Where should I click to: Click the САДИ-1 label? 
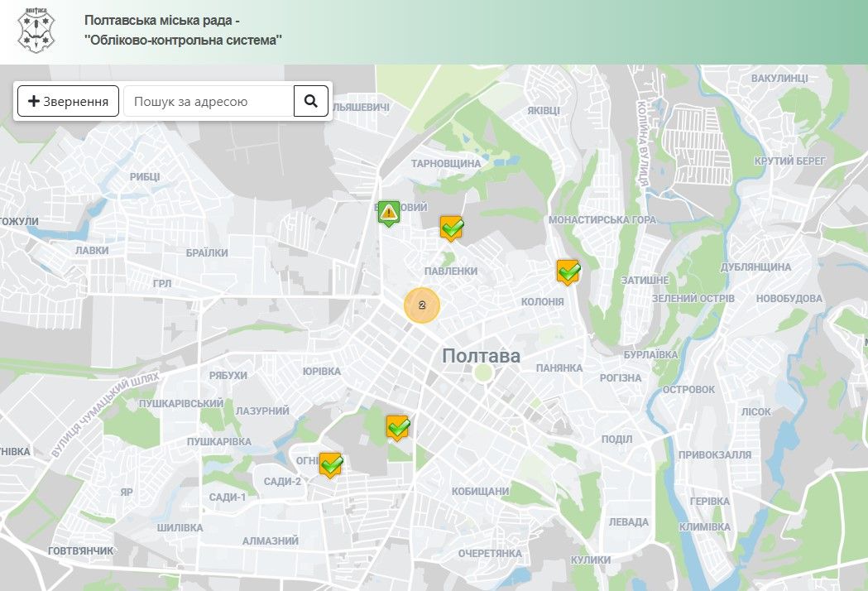click(x=227, y=497)
